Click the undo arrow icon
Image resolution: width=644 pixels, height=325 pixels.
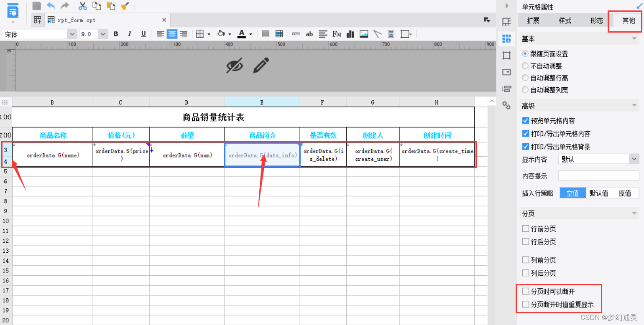tap(51, 5)
